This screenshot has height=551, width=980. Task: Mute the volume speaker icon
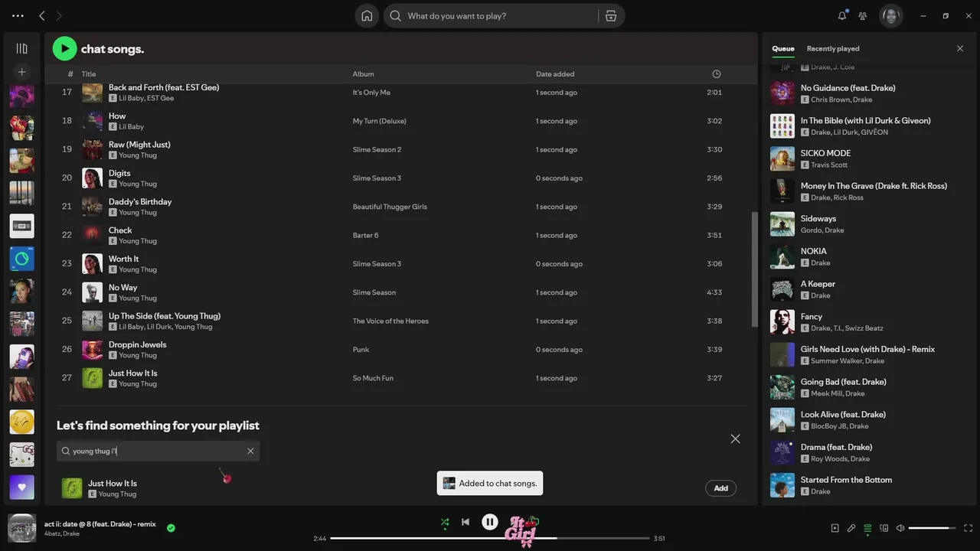pyautogui.click(x=900, y=528)
